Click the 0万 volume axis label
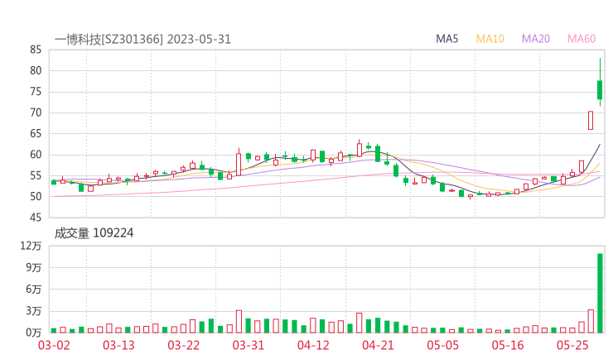This screenshot has width=613, height=364. click(34, 333)
